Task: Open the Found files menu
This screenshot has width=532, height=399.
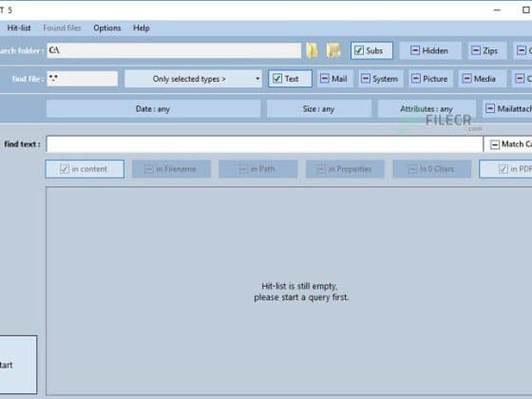Action: 62,28
